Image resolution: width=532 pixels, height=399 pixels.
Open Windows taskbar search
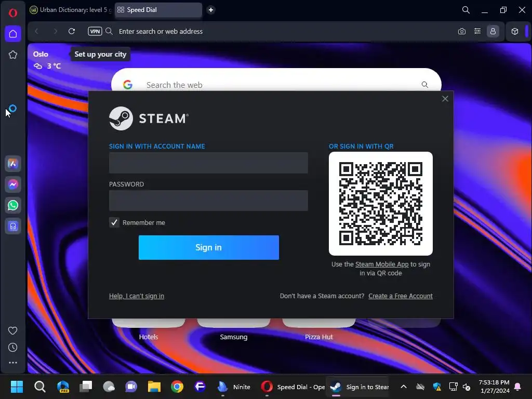point(39,387)
